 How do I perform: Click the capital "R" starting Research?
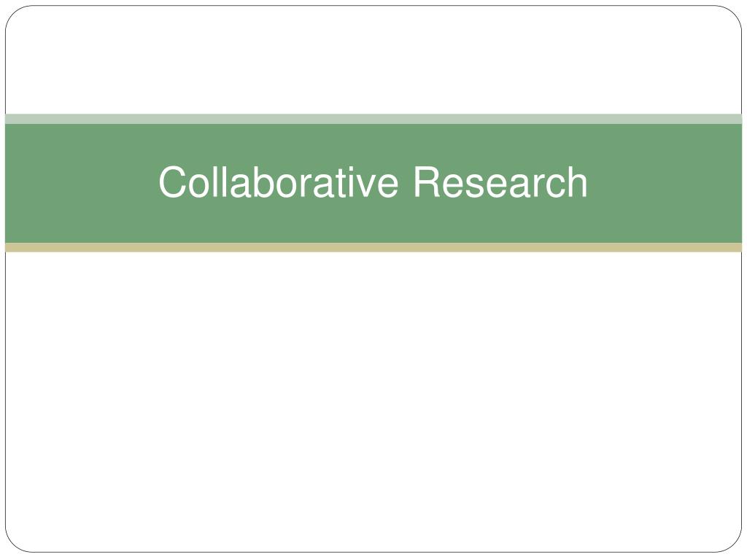click(426, 182)
